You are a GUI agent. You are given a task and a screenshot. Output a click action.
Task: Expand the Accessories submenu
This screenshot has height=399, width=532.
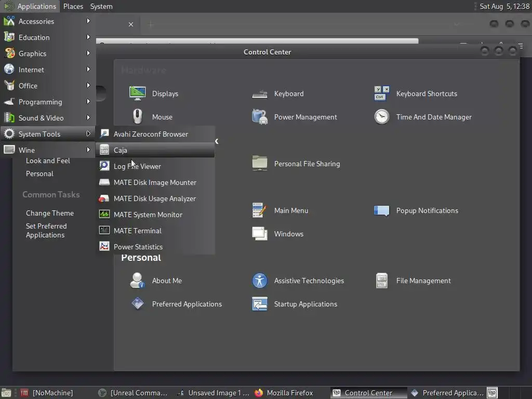48,21
